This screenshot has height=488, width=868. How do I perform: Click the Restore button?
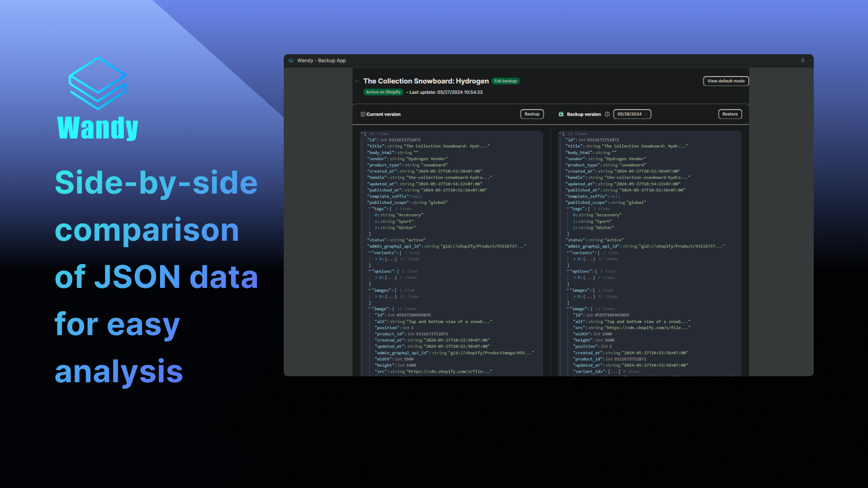pos(730,114)
